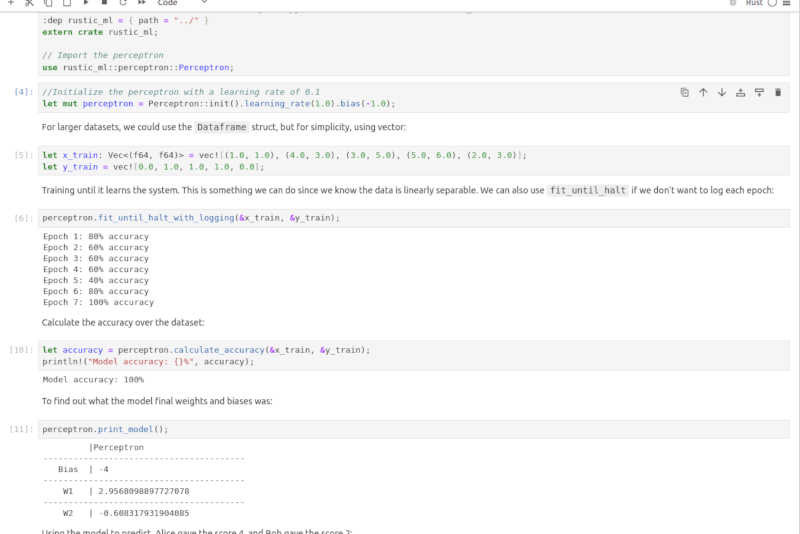Interrupt the kernel with stop button

(x=104, y=3)
